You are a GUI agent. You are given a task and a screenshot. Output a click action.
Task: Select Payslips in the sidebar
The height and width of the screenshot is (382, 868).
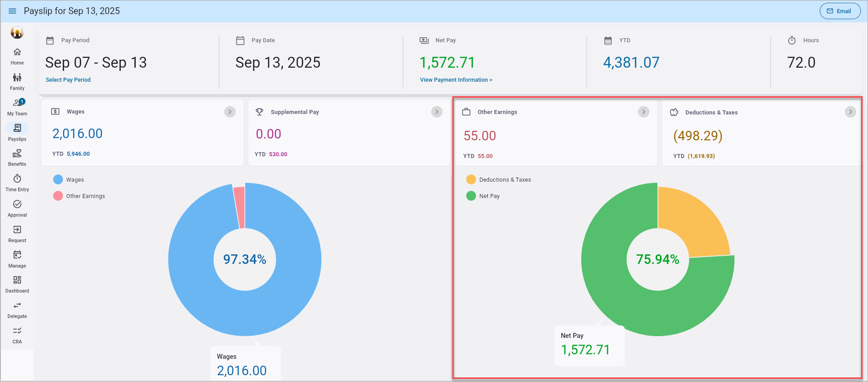(x=17, y=132)
